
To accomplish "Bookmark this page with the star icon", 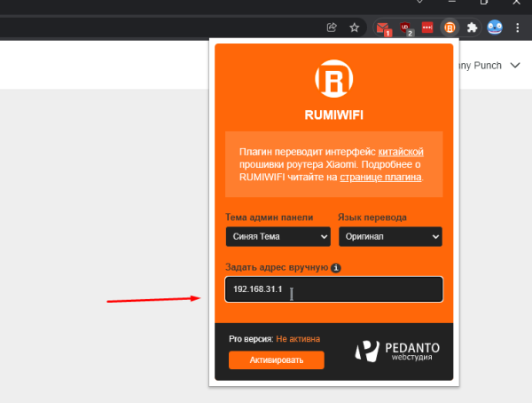I will (354, 28).
